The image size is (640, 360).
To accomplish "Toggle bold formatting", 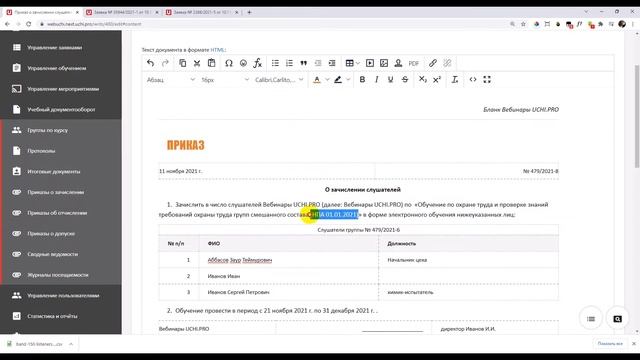I will [x=362, y=80].
